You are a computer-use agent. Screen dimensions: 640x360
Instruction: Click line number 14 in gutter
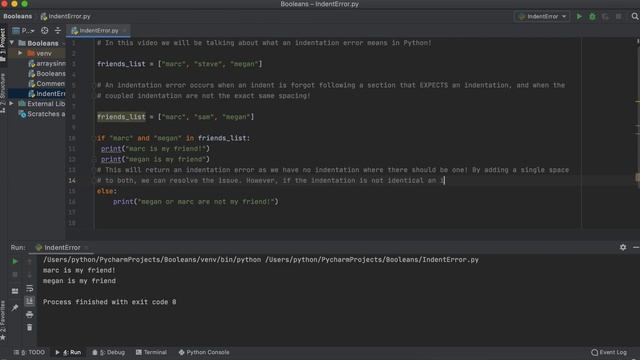tap(72, 180)
